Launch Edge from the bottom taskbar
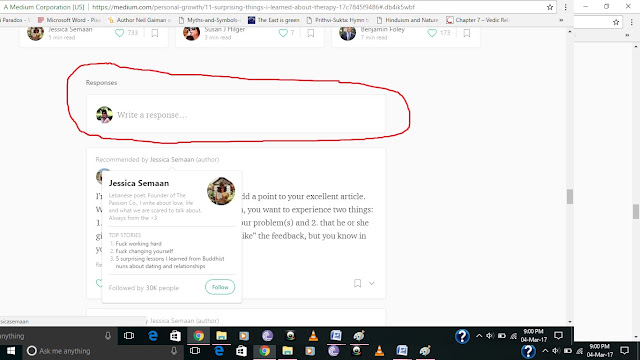 [219, 351]
